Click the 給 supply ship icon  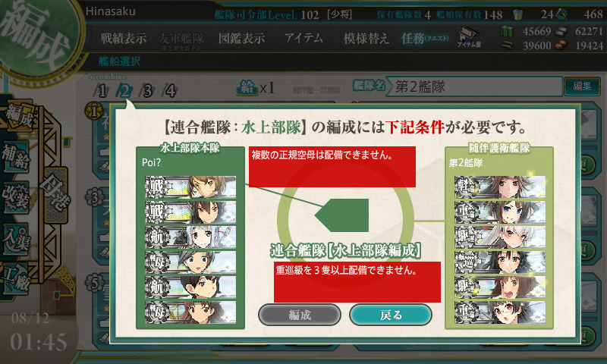pos(247,88)
